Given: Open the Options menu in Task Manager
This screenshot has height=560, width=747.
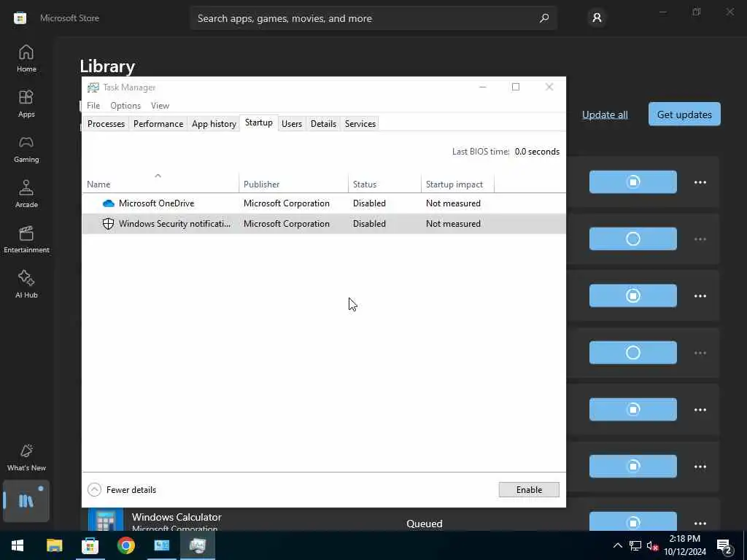Looking at the screenshot, I should tap(125, 106).
